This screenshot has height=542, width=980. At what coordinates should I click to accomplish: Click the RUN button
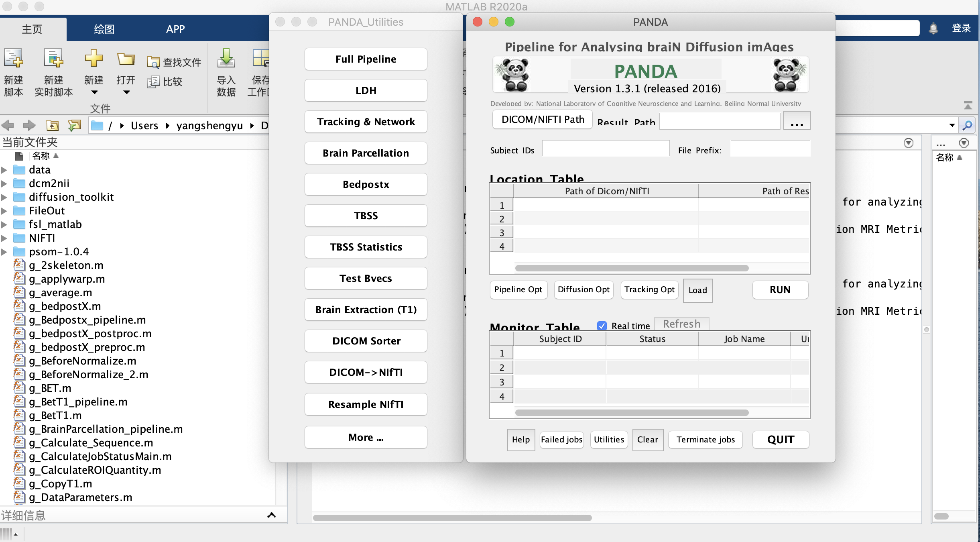780,289
